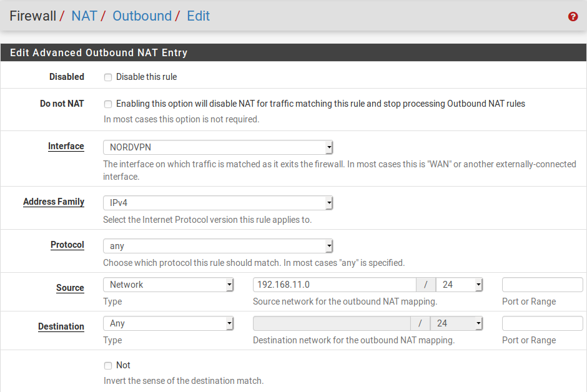Open the Source Type Network dropdown
The height and width of the screenshot is (392, 587).
(x=168, y=285)
